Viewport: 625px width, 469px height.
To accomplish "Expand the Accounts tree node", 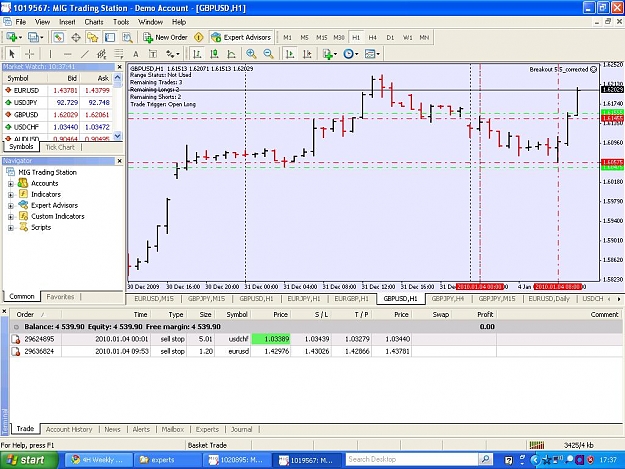I will click(11, 184).
